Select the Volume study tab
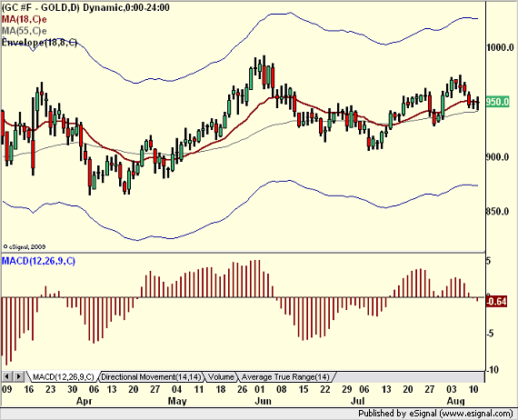The width and height of the screenshot is (518, 420). tap(221, 376)
